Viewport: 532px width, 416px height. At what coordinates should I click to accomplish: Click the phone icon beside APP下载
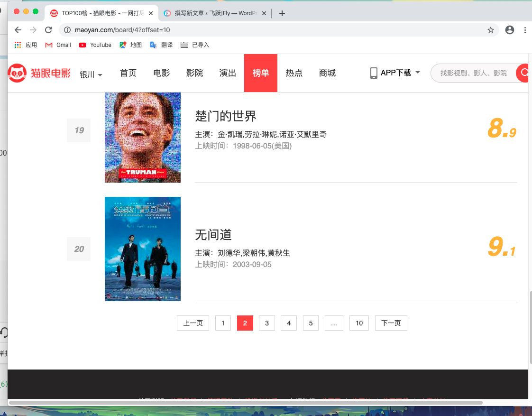(x=374, y=73)
